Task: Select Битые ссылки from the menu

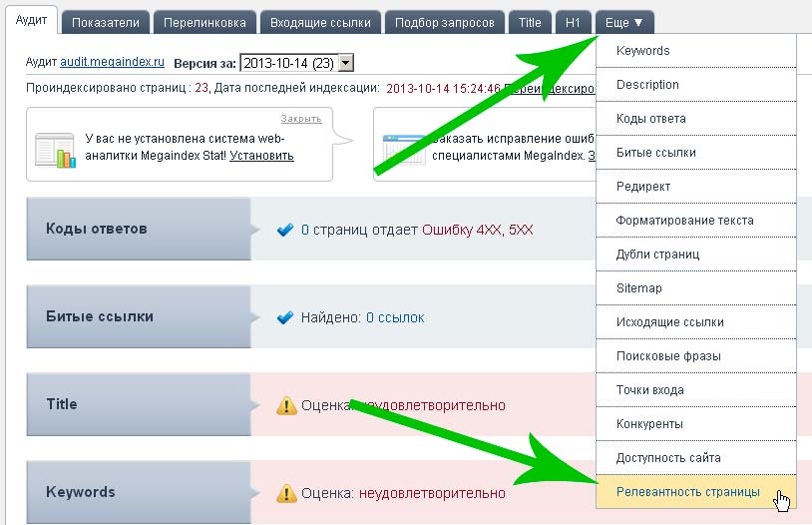Action: click(696, 153)
